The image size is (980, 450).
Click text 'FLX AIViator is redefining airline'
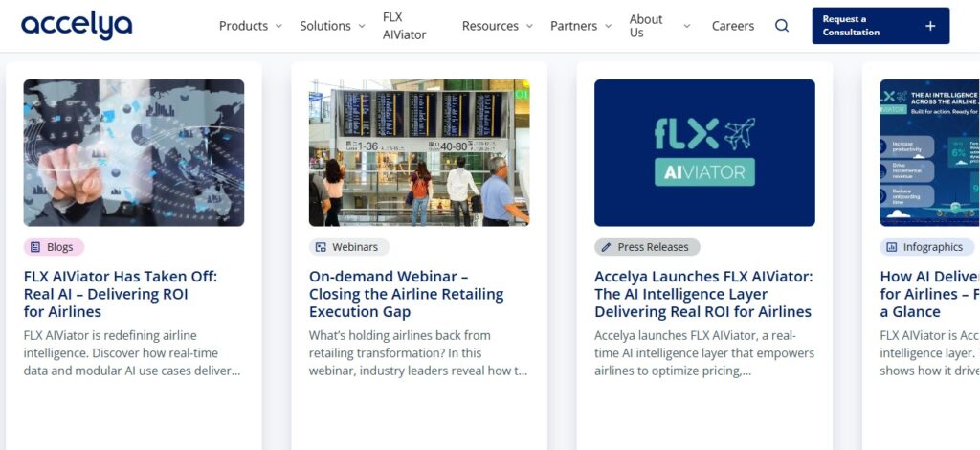[110, 336]
